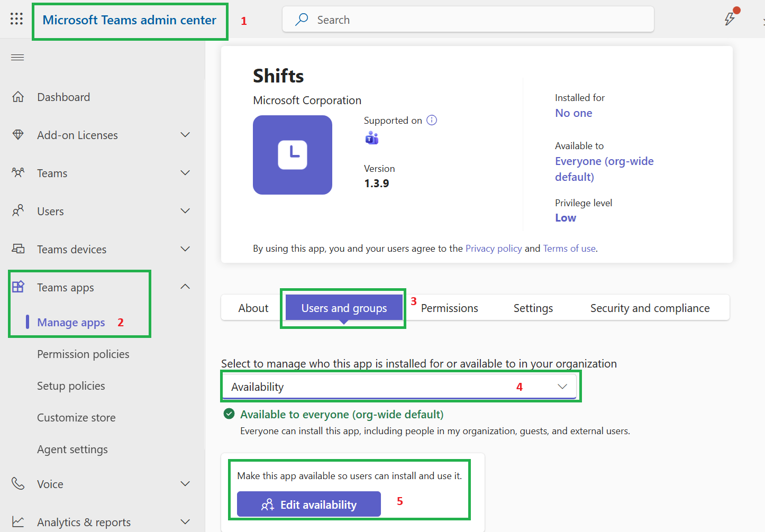Click the 'No one' installed-for link
The height and width of the screenshot is (532, 765).
[x=573, y=113]
